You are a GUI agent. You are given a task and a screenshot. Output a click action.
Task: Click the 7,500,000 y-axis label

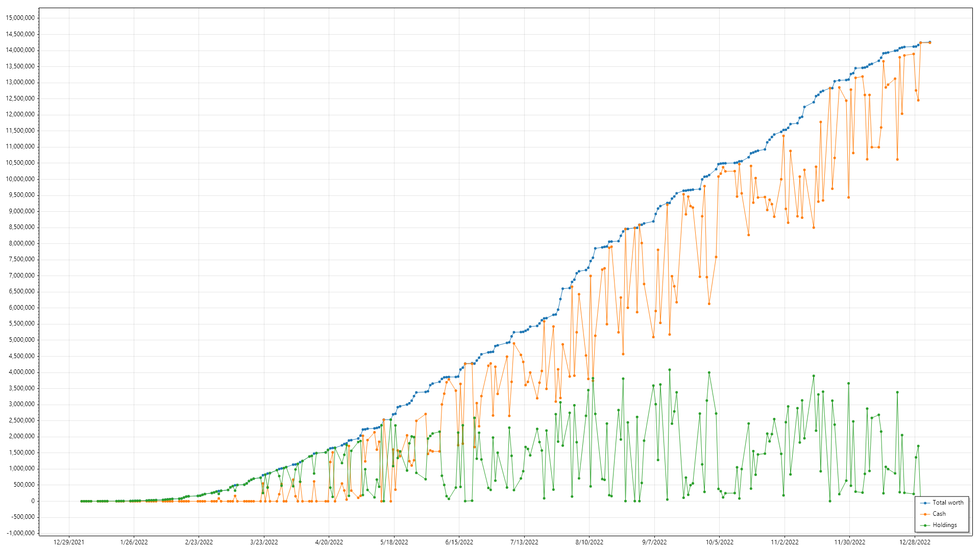22,259
